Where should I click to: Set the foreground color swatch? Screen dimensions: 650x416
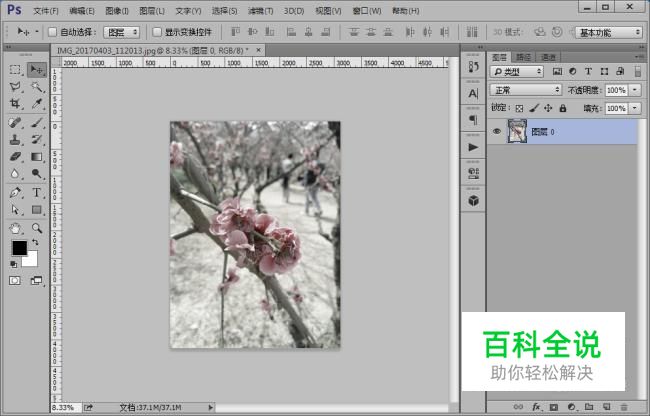(x=18, y=247)
